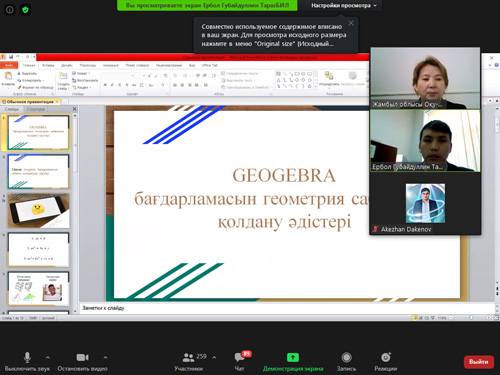Click the Save icon in quick access toolbar
The height and width of the screenshot is (375, 500).
[11, 57]
